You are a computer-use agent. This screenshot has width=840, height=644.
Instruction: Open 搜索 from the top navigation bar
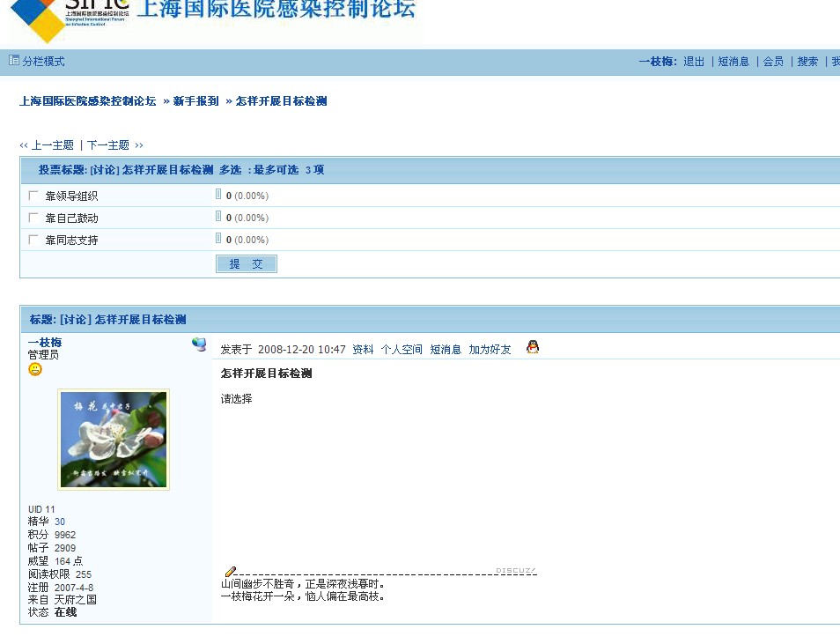[807, 62]
